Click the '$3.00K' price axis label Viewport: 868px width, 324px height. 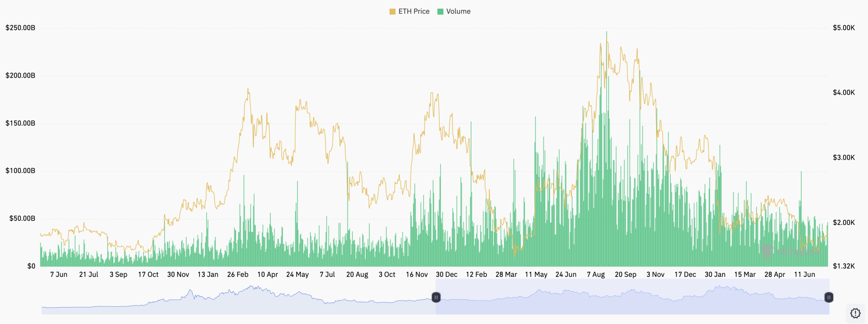tap(844, 157)
